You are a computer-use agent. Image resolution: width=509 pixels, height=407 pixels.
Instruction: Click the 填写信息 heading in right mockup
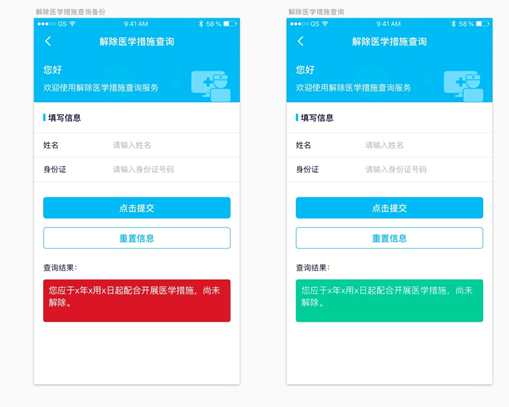pos(317,118)
